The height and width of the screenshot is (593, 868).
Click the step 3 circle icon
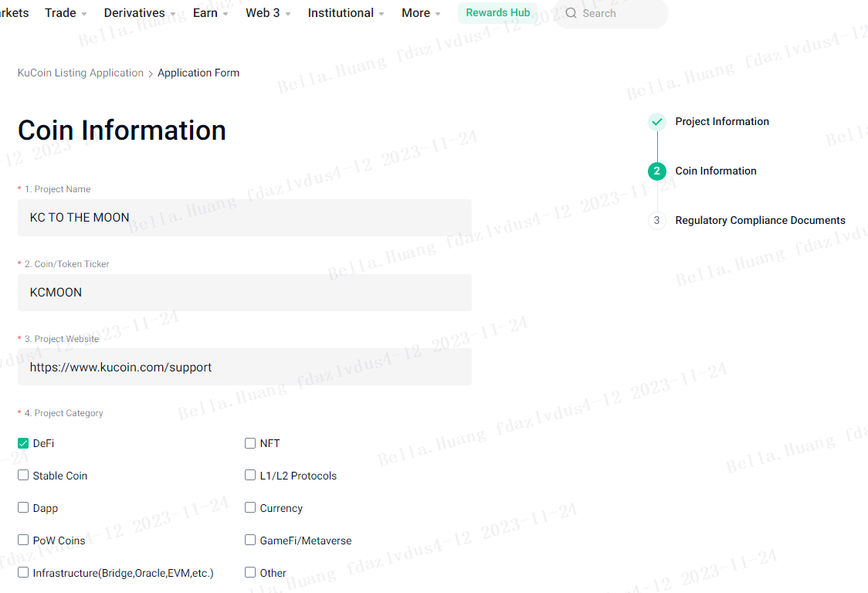coord(657,220)
